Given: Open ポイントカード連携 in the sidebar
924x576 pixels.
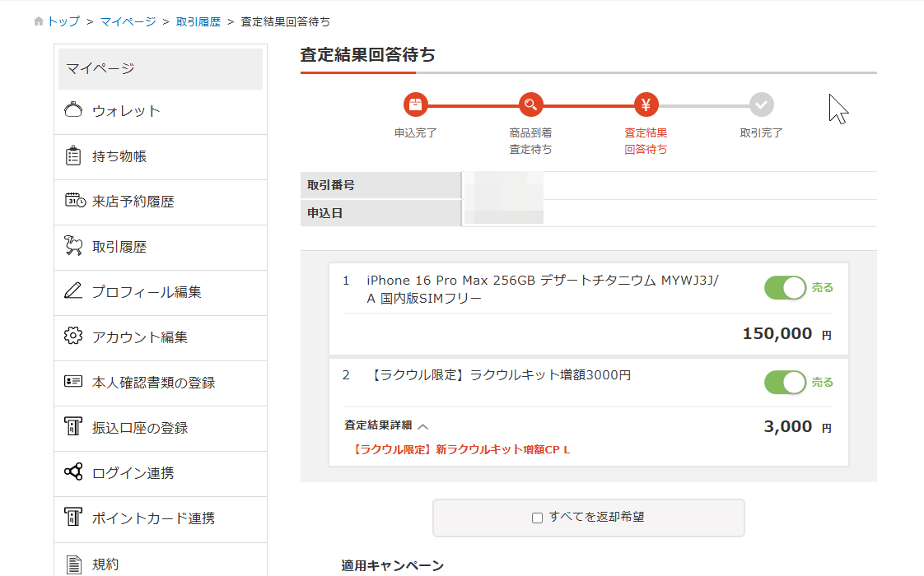Looking at the screenshot, I should click(153, 518).
